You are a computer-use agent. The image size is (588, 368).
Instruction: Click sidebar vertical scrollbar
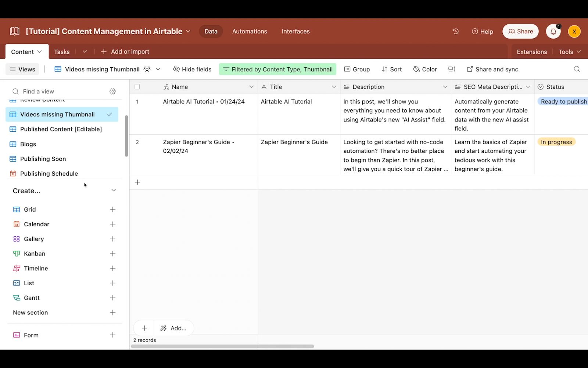click(126, 136)
